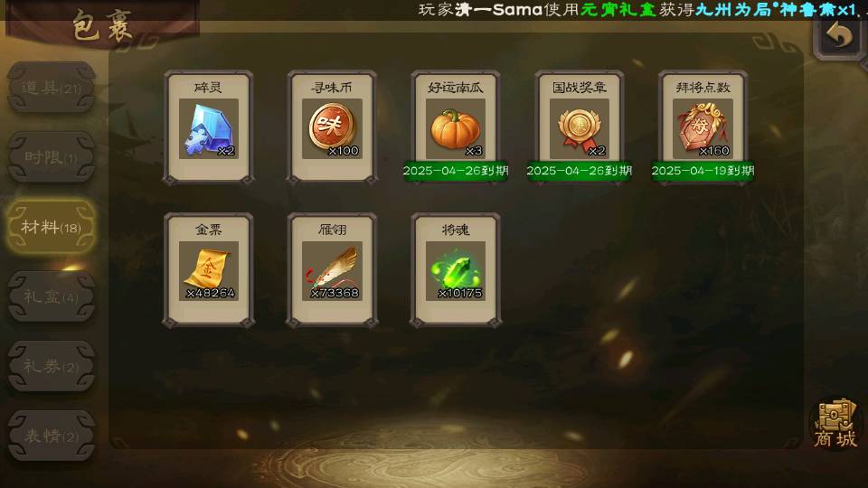Tap the player name 清一Sama in announcement
868x488 pixels.
click(x=498, y=9)
